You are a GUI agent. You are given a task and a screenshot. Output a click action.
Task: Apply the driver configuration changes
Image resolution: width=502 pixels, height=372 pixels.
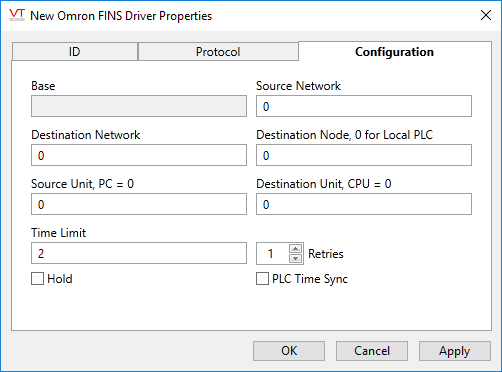pyautogui.click(x=455, y=351)
